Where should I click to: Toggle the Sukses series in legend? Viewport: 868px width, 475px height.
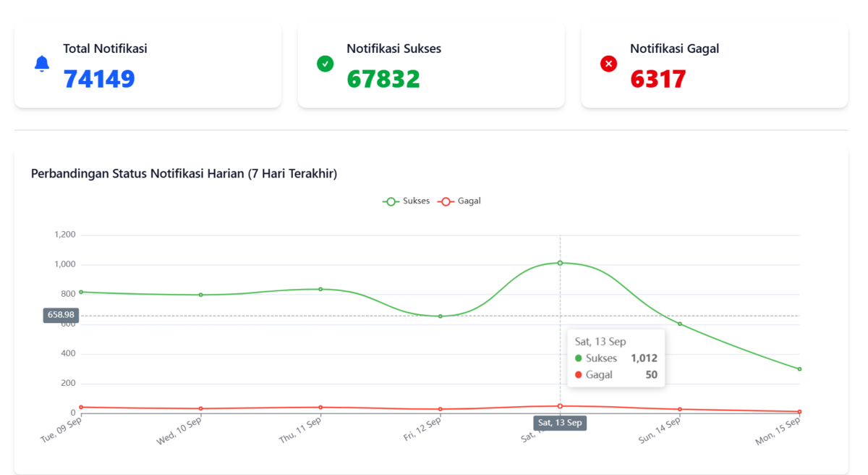406,201
